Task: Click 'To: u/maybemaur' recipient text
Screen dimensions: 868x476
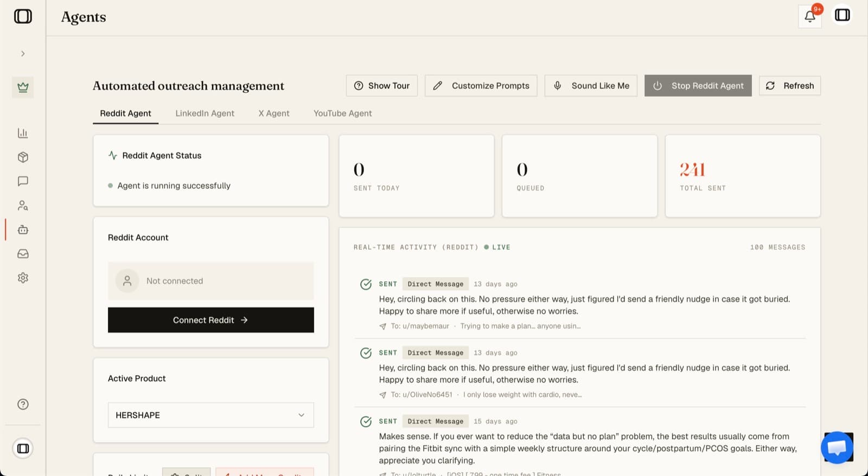Action: (420, 326)
